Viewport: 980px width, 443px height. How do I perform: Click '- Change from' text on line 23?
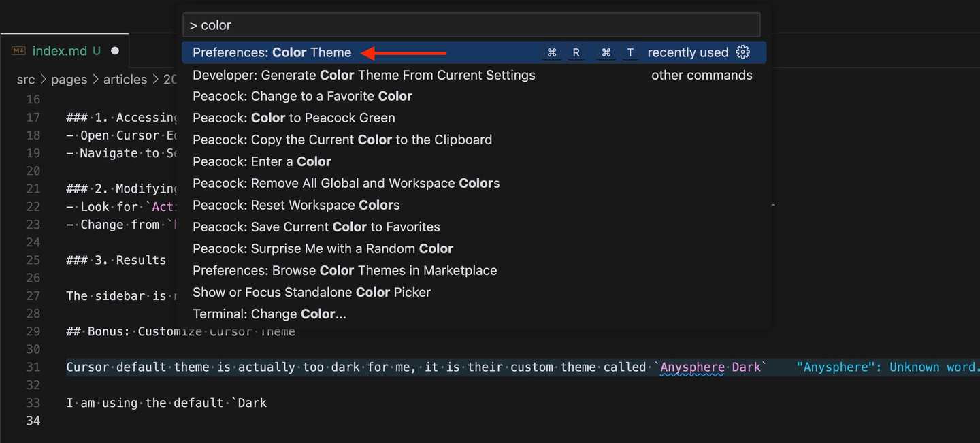[x=113, y=225]
